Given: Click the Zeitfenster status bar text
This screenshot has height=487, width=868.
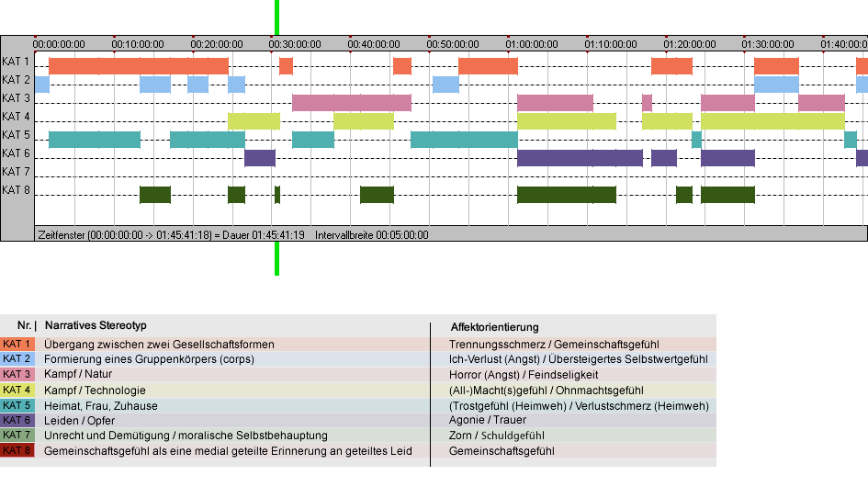Looking at the screenshot, I should pyautogui.click(x=171, y=235).
